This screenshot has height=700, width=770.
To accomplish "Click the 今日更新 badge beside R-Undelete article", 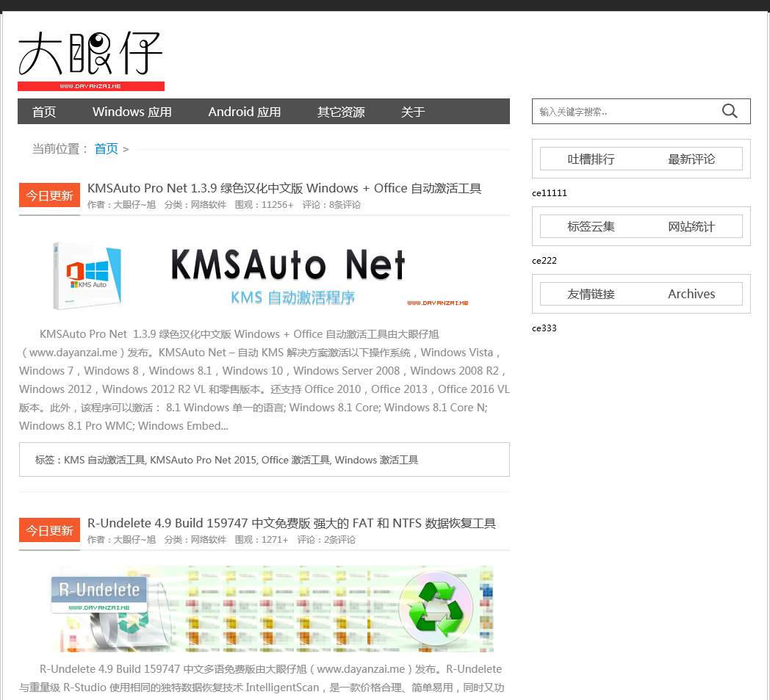I will tap(49, 530).
